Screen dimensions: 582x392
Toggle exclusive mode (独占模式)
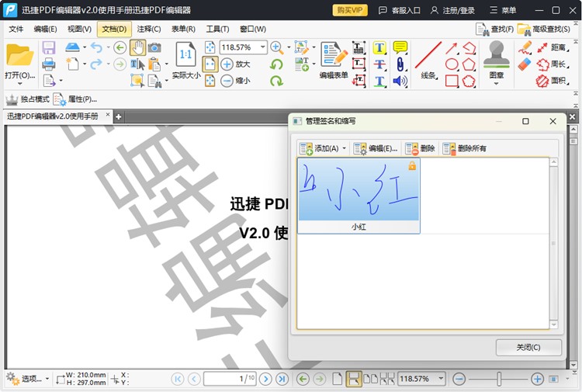coord(27,99)
